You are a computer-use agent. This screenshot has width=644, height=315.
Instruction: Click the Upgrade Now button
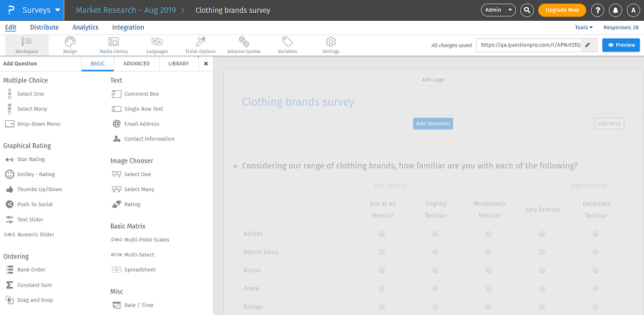[x=562, y=10]
